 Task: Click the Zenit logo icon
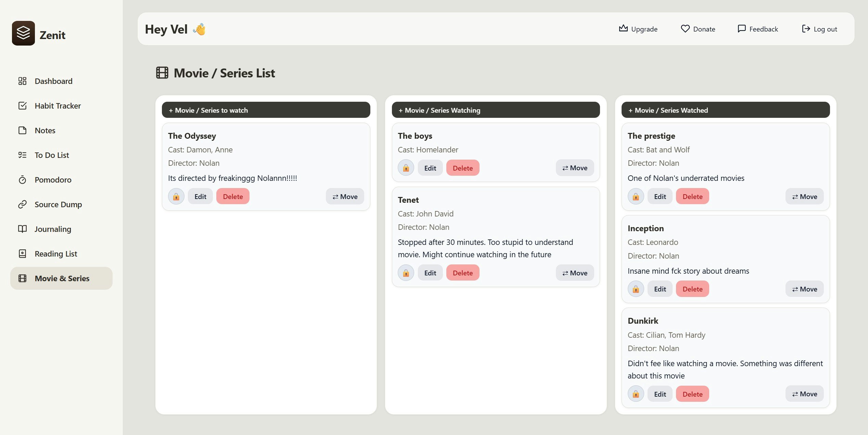point(23,33)
